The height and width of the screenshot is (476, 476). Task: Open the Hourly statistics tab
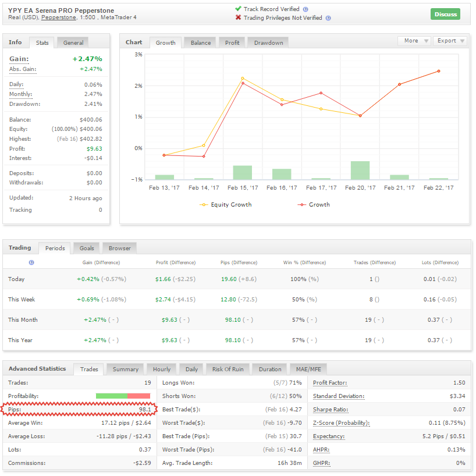[x=162, y=369]
